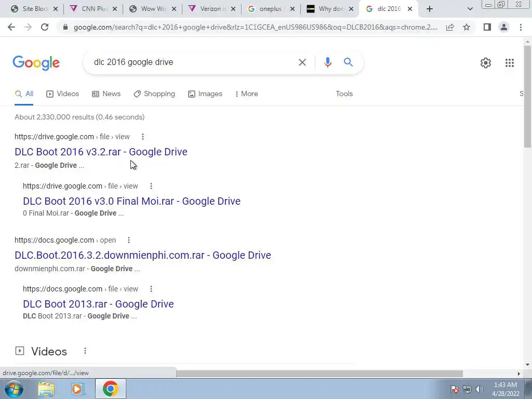Open the Videos section options dots
Viewport: 532px width, 399px height.
tap(85, 351)
